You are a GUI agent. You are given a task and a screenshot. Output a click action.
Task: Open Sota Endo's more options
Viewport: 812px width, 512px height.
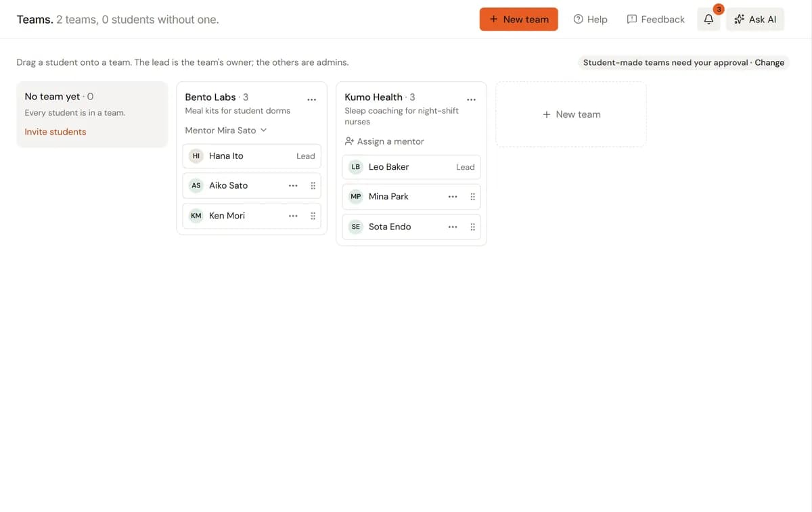coord(453,227)
